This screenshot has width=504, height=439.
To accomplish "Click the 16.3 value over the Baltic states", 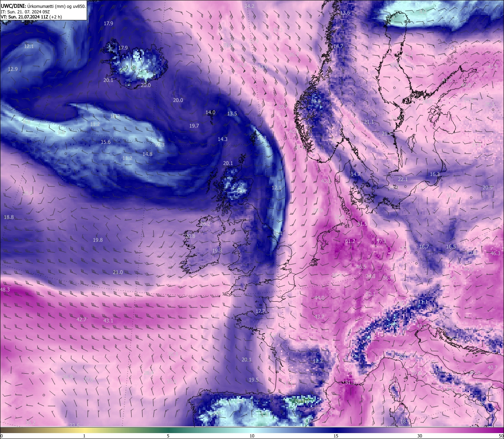I will 435,174.
